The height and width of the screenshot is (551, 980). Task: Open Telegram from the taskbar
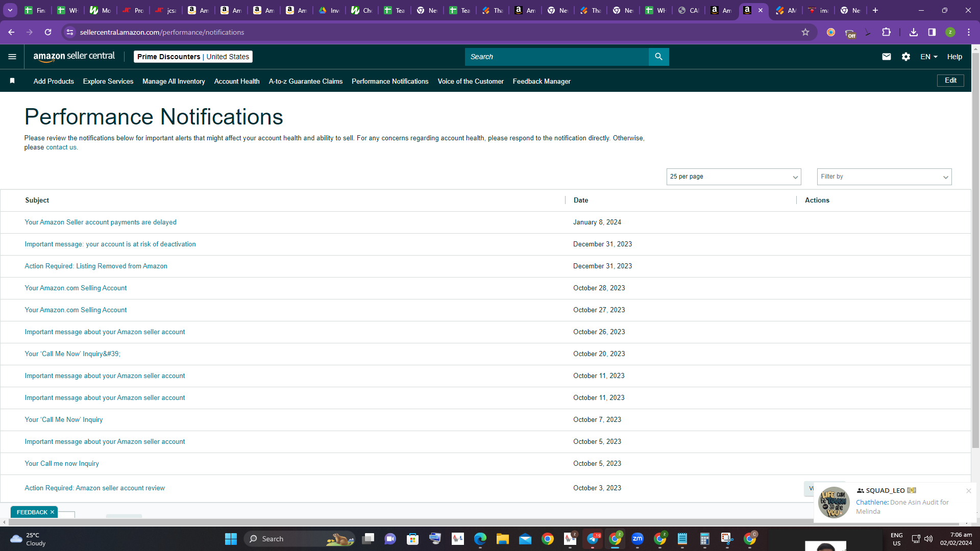(593, 539)
